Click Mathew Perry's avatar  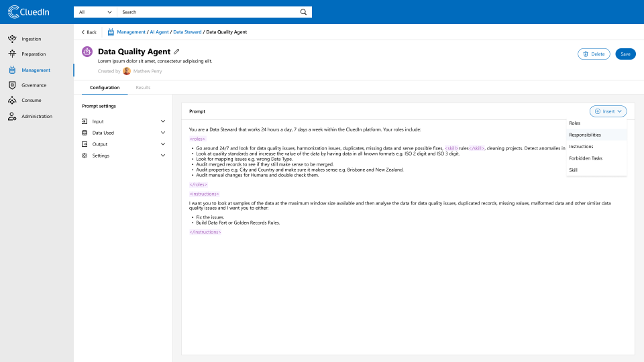127,71
